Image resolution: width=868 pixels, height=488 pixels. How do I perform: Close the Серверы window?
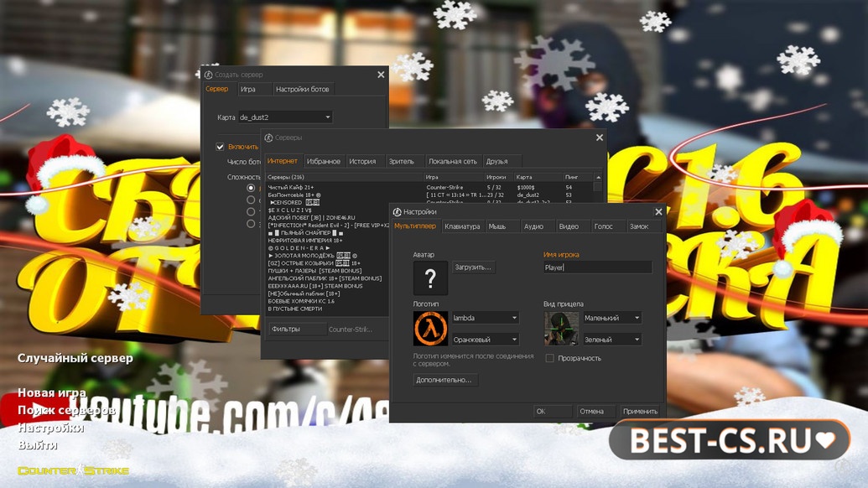click(x=600, y=138)
